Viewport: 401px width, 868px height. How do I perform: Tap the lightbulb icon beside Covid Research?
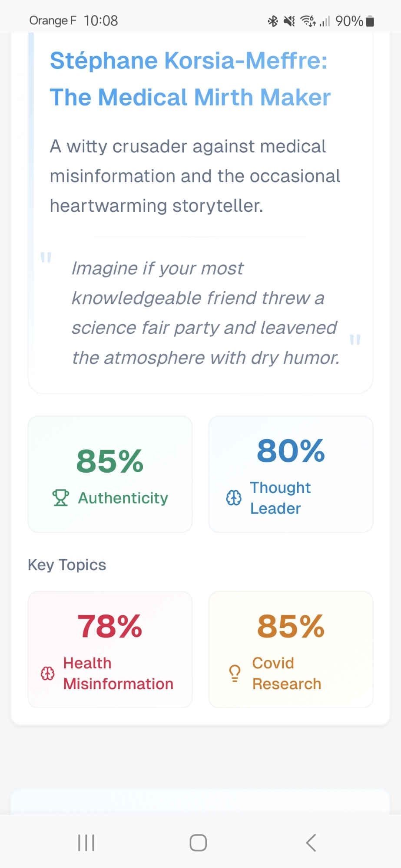tap(235, 674)
